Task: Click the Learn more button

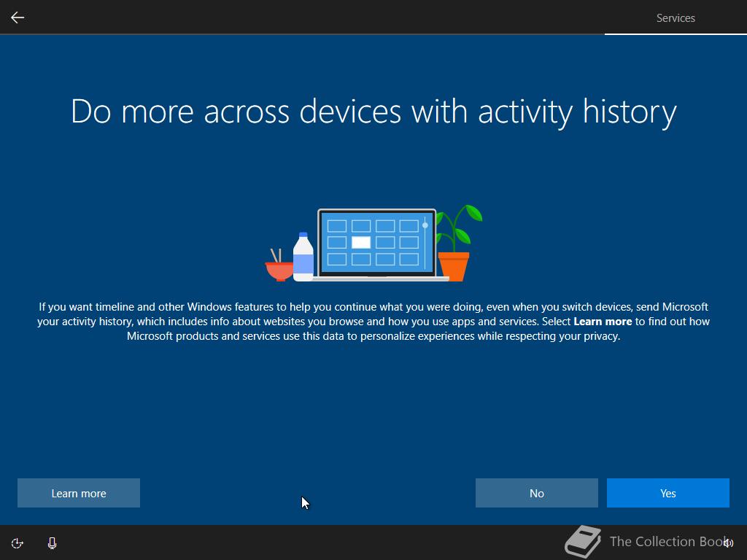Action: click(79, 493)
